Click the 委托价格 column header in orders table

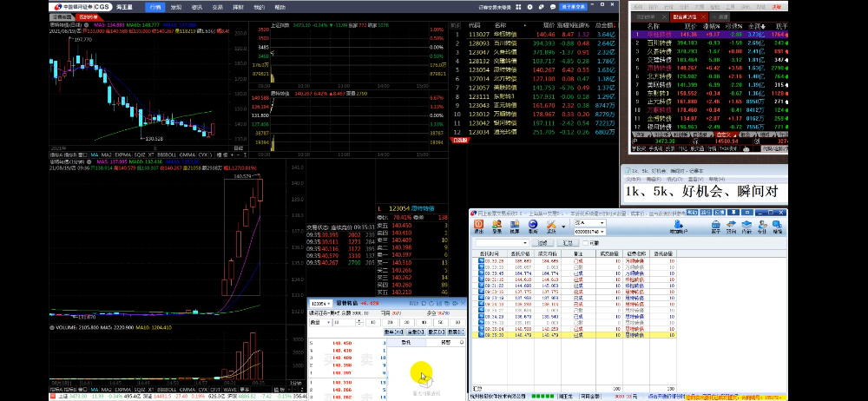521,253
